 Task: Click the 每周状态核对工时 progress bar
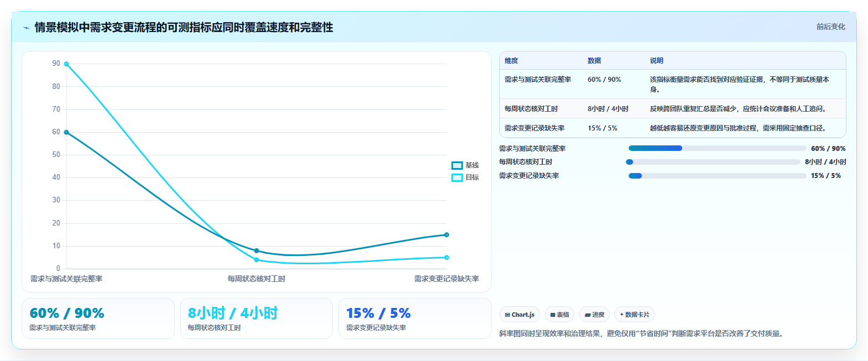click(x=713, y=162)
